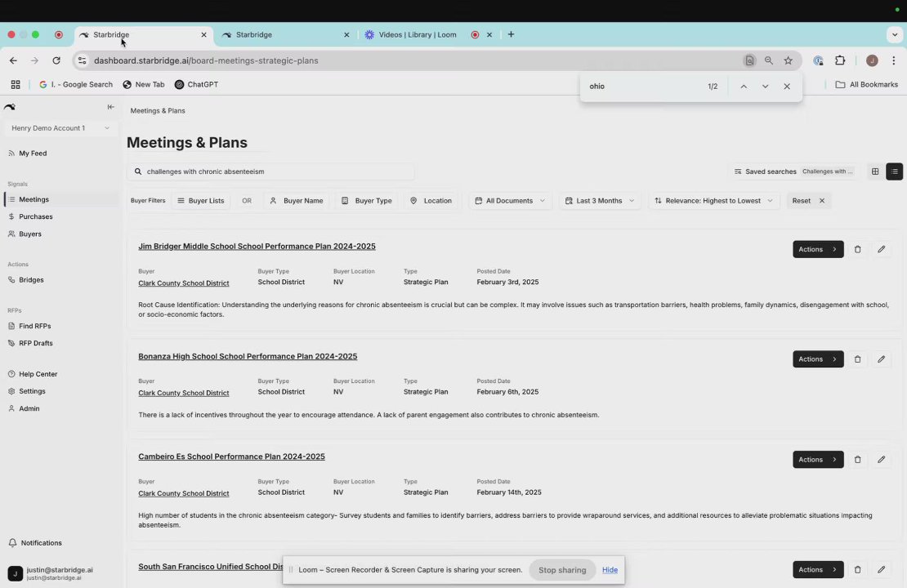907x588 pixels.
Task: Hide the Loom sharing banner
Action: tap(610, 570)
